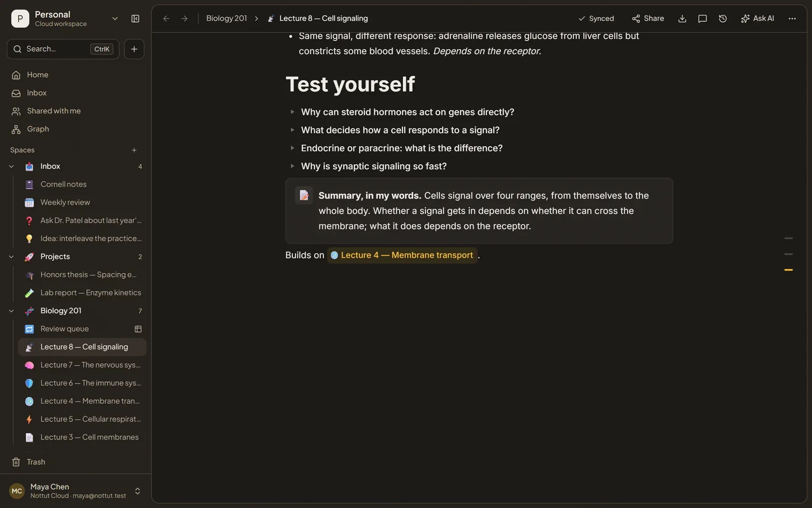Screen dimensions: 812x508
Task: Focus the Search field
Action: point(63,49)
